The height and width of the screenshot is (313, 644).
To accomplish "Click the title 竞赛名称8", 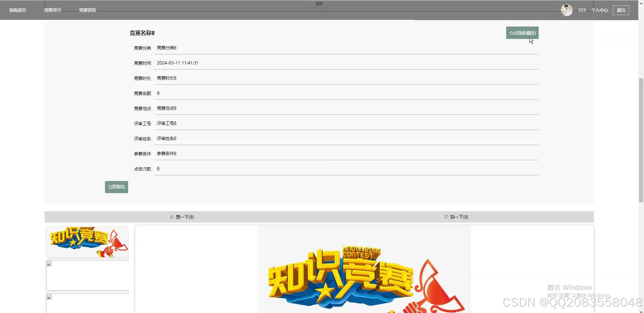I will [142, 33].
